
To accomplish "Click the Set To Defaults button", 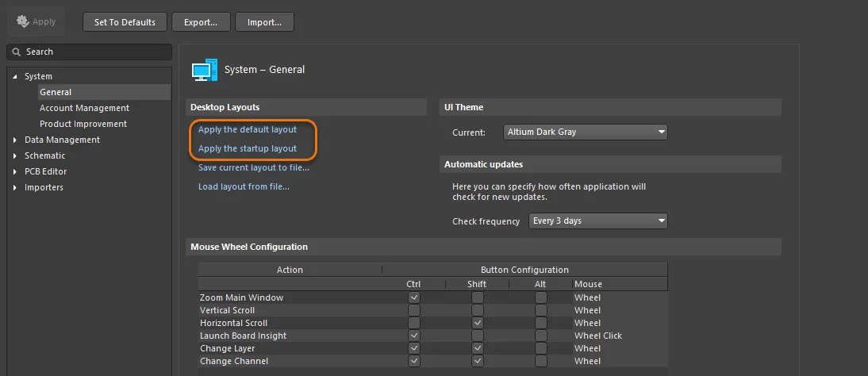I will click(125, 22).
